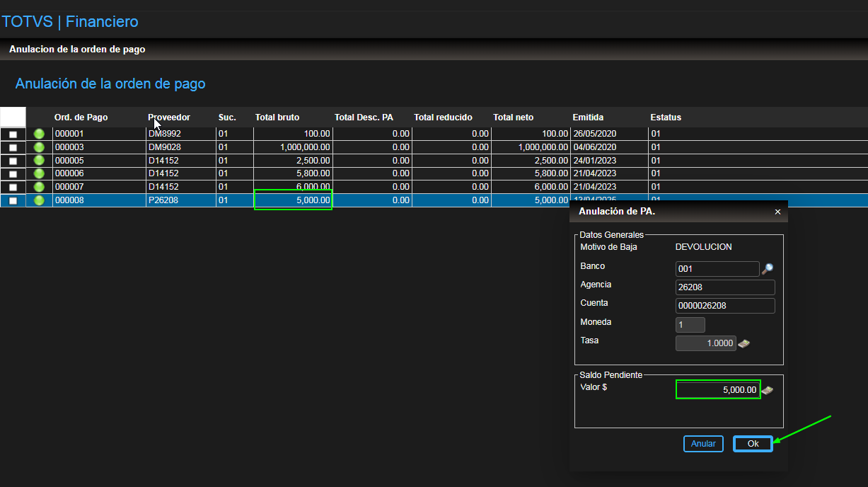Click Total bruto 1,000,000.00 cell
This screenshot has width=868, height=487.
click(292, 147)
